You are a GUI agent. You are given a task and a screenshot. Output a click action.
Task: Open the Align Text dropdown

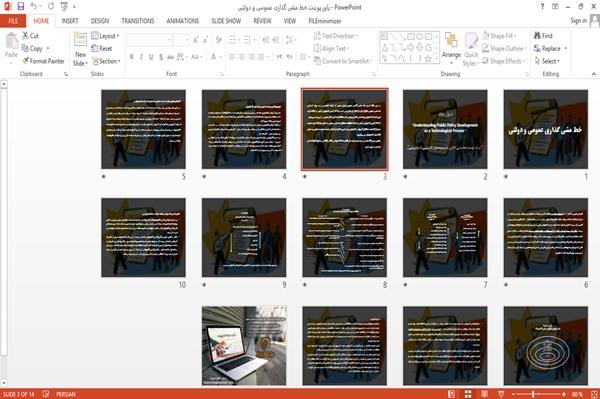(331, 48)
